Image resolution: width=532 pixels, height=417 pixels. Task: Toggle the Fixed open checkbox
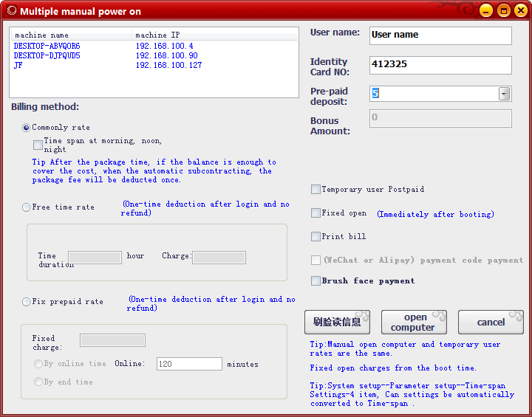[x=316, y=213]
